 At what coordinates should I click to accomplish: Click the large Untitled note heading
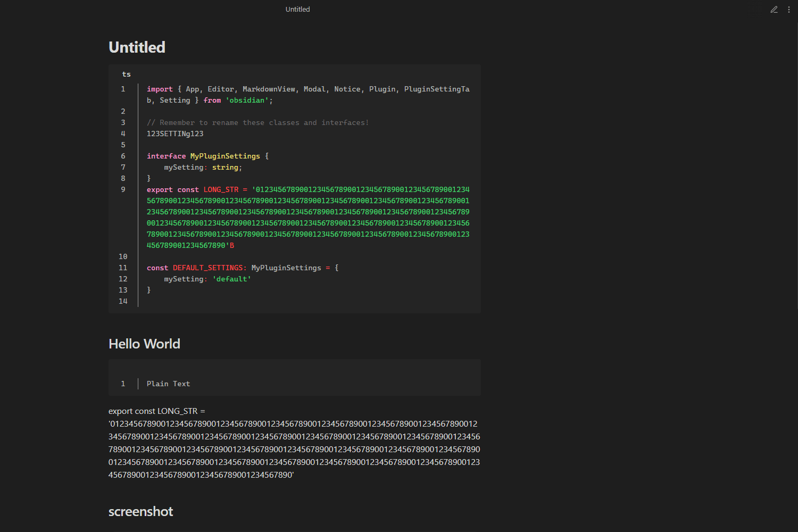pos(137,47)
